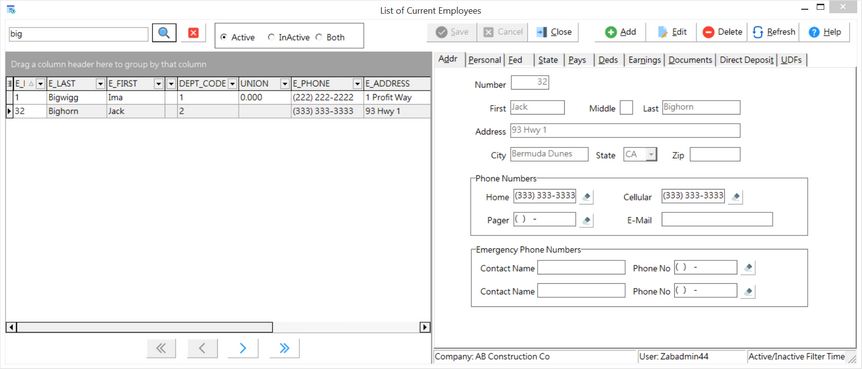Viewport: 862px width, 369px height.
Task: Click the Delete button
Action: 722,32
